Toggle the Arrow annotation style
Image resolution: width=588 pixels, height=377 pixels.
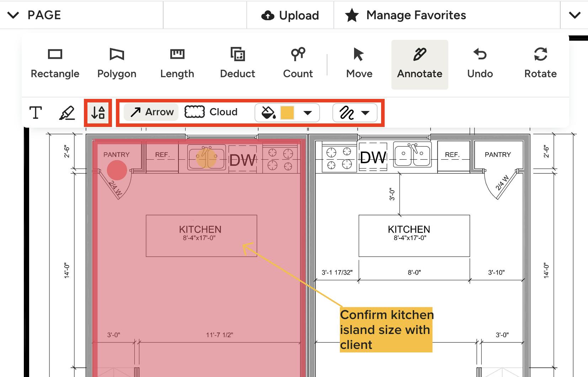151,112
